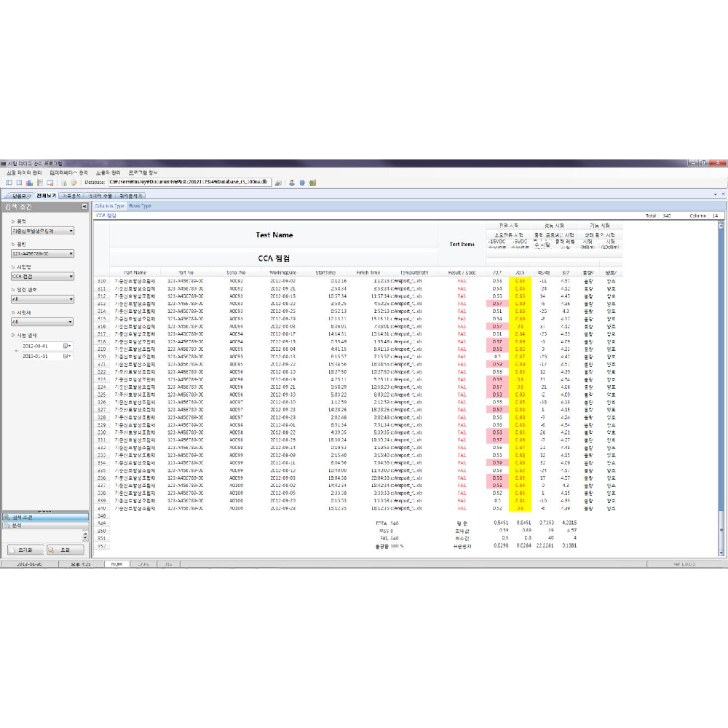Click the exit icon at the toolbar's far right
Viewport: 728px width, 728px height.
(x=312, y=183)
